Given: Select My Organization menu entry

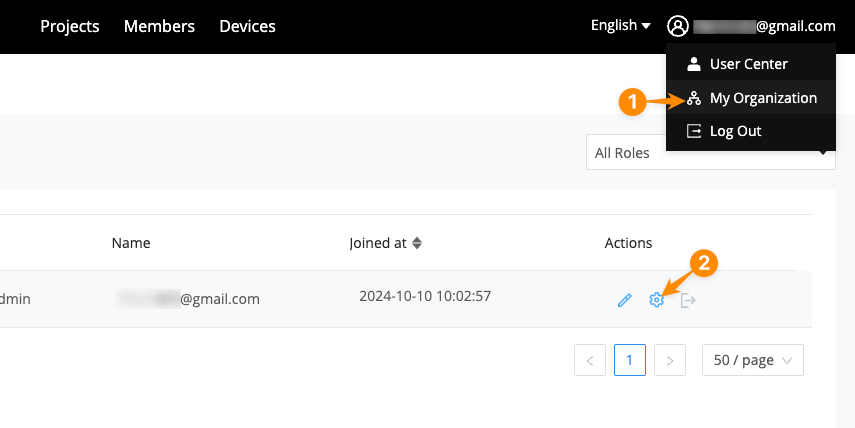Looking at the screenshot, I should [751, 98].
